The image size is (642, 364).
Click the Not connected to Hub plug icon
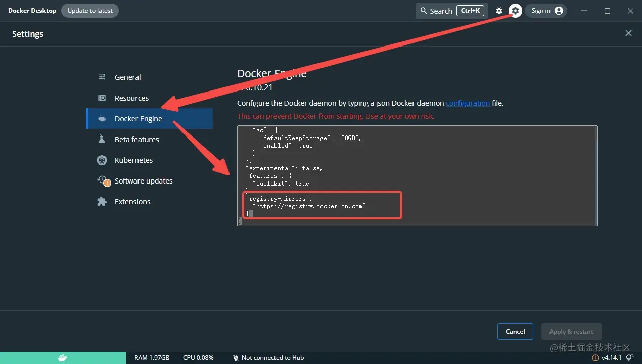click(235, 358)
